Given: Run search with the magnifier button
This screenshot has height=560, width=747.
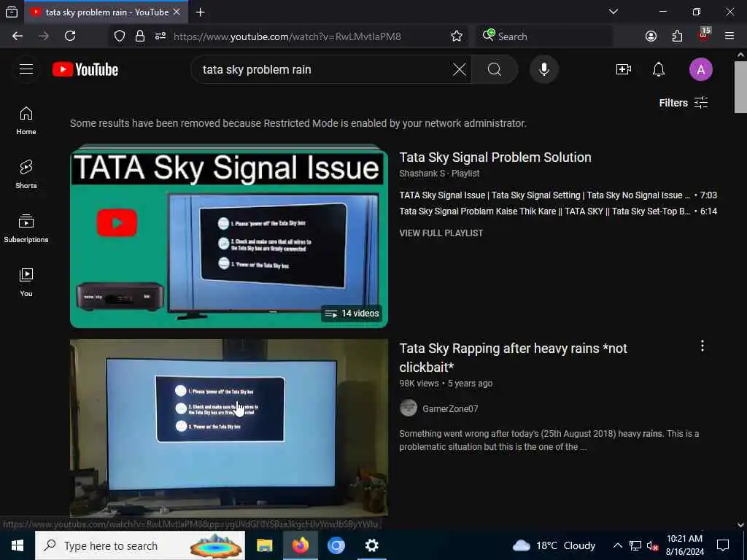Looking at the screenshot, I should pyautogui.click(x=495, y=69).
